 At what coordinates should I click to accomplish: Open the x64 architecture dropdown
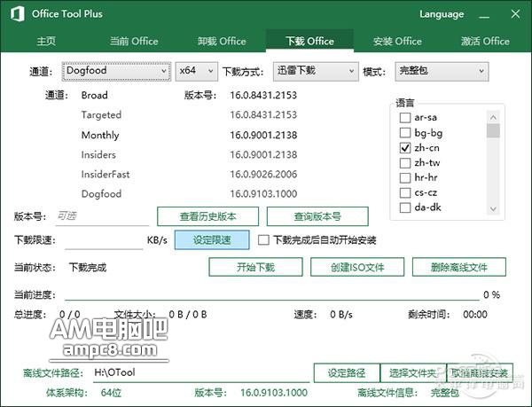pos(197,71)
